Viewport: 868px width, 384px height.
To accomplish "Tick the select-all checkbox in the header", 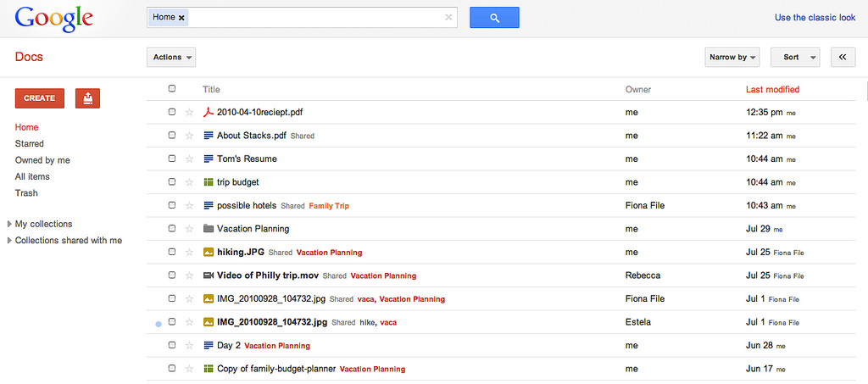I will point(171,88).
